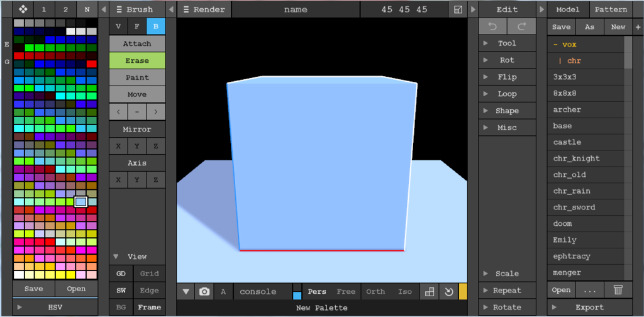The image size is (644, 317).
Task: Click the palette diamond icon
Action: [x=23, y=9]
